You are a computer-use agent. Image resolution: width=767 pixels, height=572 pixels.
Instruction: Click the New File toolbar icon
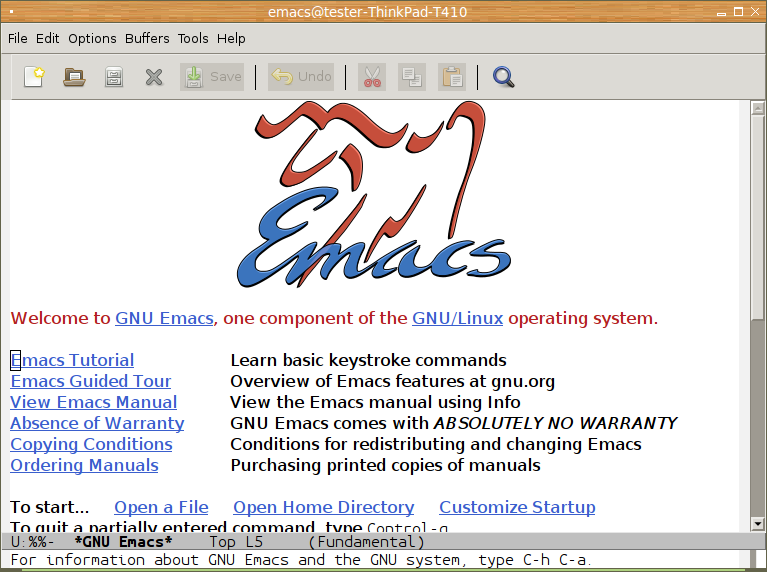pos(34,77)
